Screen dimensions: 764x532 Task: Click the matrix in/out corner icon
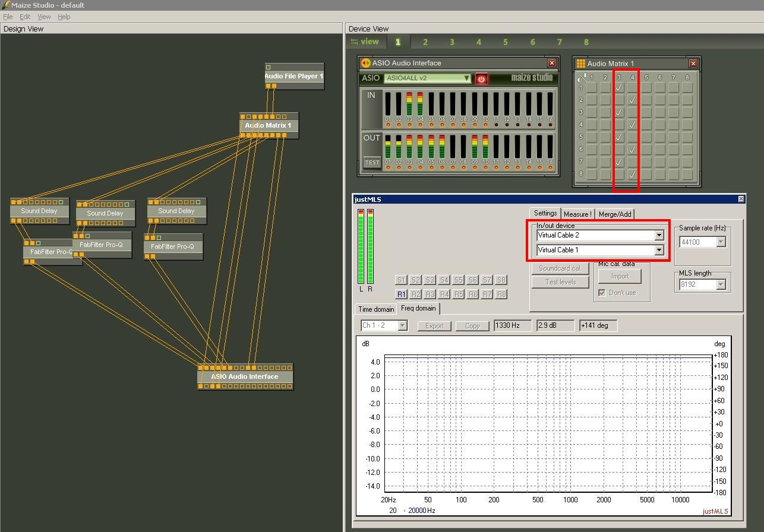click(582, 77)
